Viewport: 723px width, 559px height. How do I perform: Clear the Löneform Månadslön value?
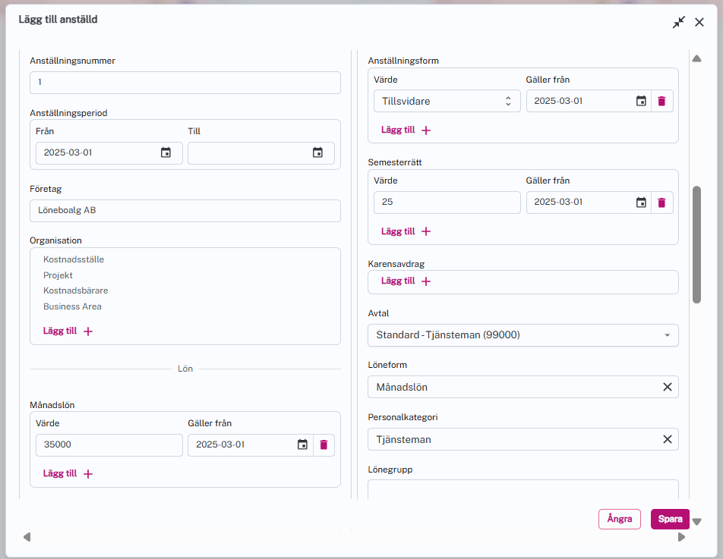tap(667, 387)
